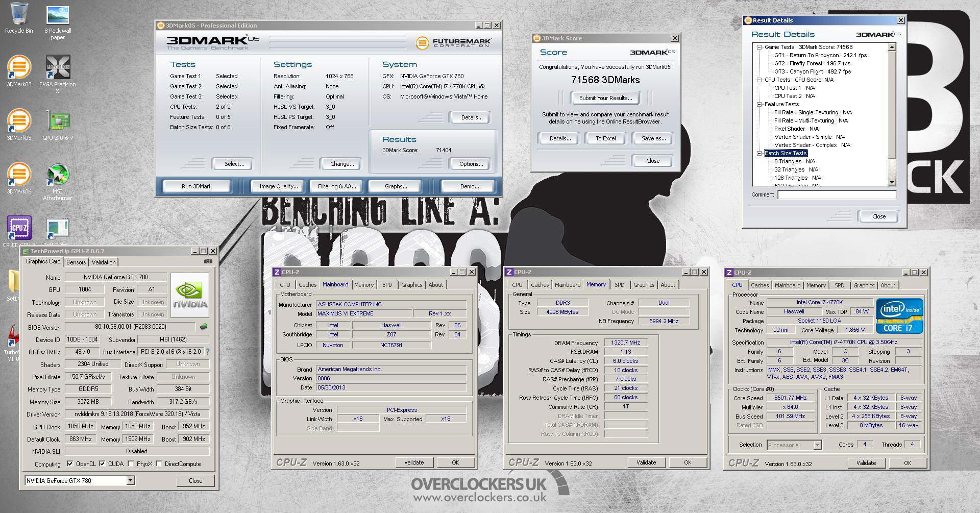980x513 pixels.
Task: Collapse the Game Tests tree node
Action: point(759,47)
